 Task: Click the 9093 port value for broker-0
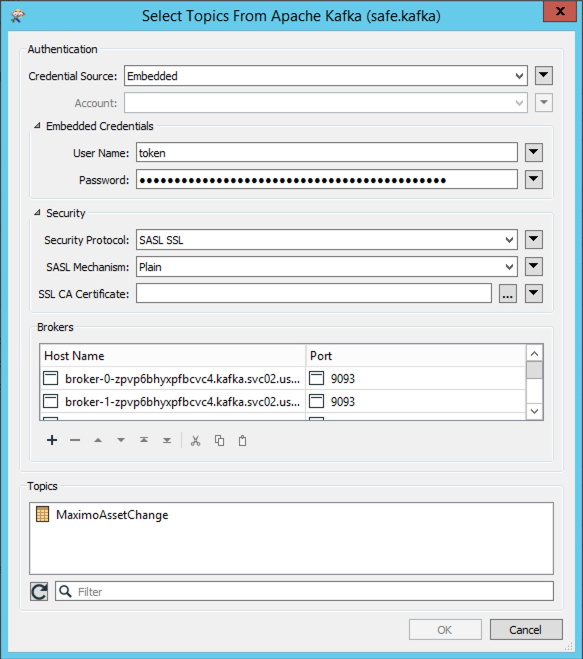coord(343,379)
